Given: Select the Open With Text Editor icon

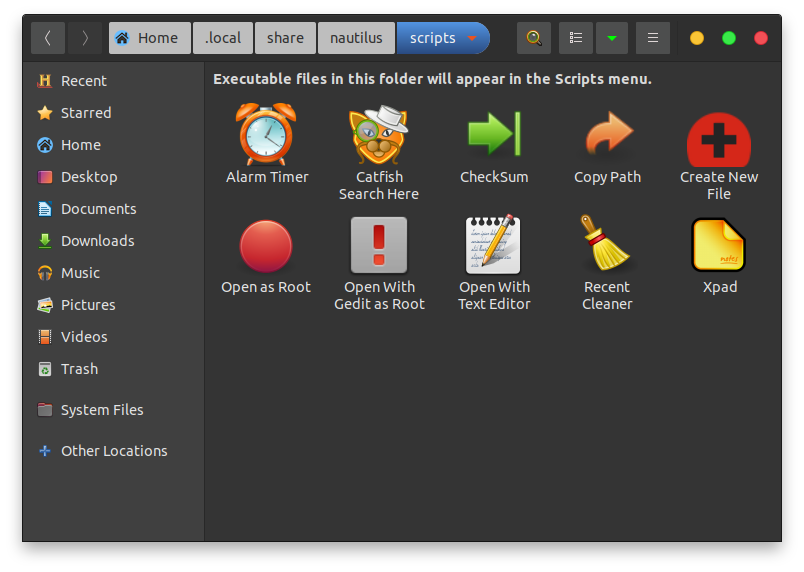Looking at the screenshot, I should pyautogui.click(x=493, y=244).
